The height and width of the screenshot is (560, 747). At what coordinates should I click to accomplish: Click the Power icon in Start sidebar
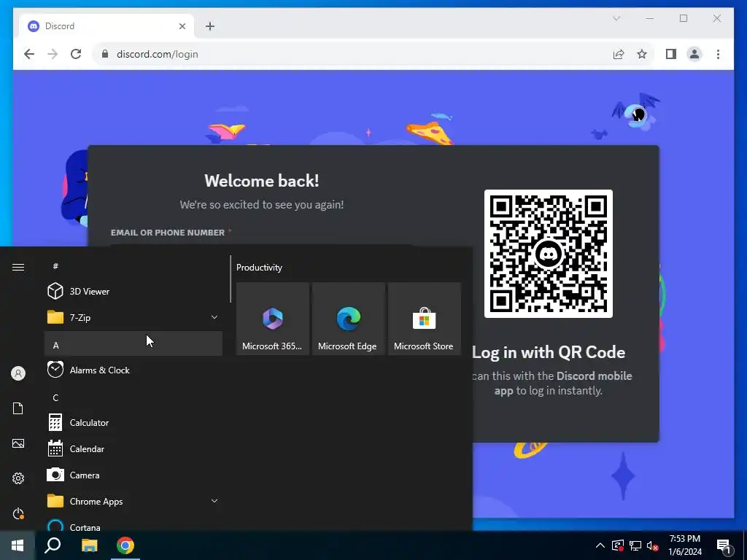(x=18, y=513)
